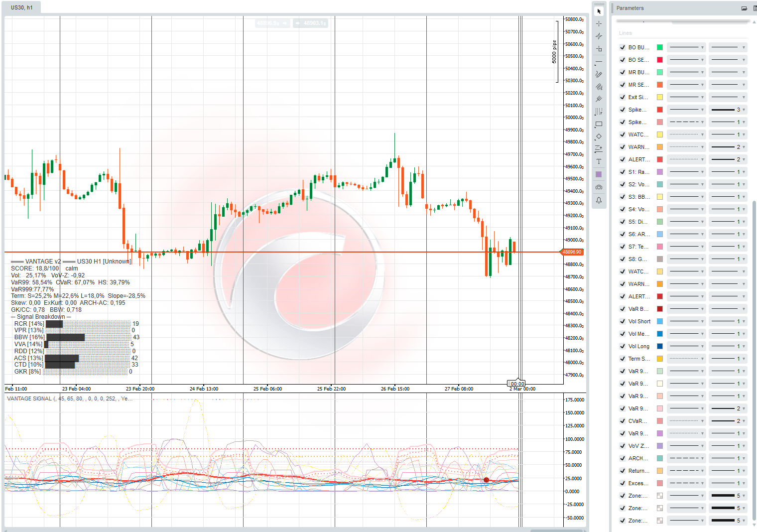Viewport: 757px width, 532px height.
Task: Select the rectangle shape tool
Action: click(x=599, y=124)
